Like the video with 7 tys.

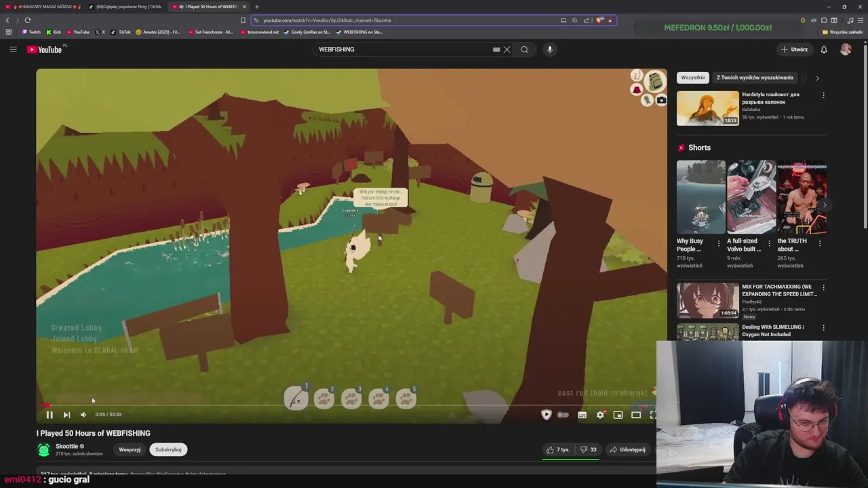(x=559, y=449)
